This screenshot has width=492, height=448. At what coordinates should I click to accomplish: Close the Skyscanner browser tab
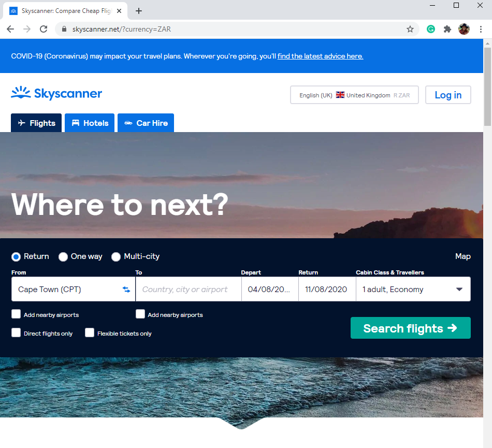pos(119,11)
